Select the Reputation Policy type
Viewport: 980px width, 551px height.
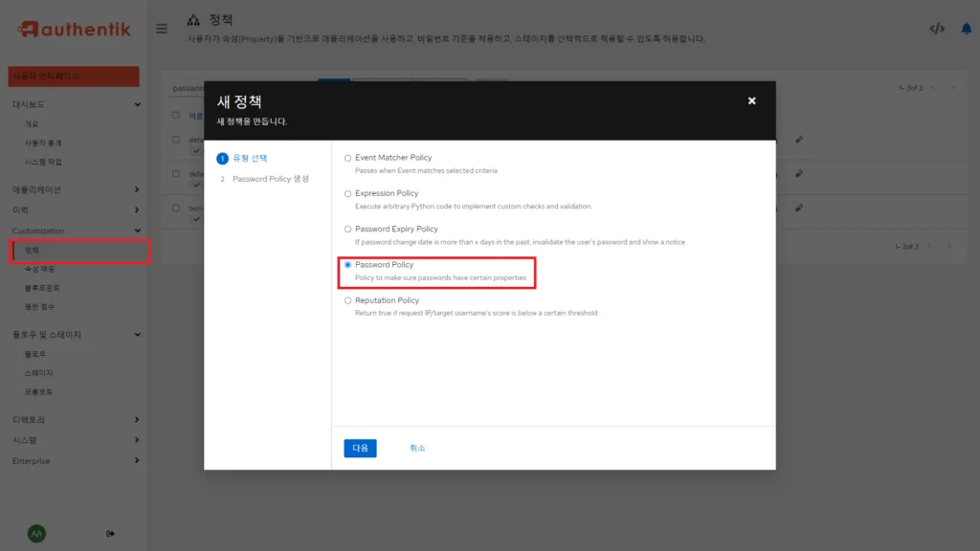345,299
